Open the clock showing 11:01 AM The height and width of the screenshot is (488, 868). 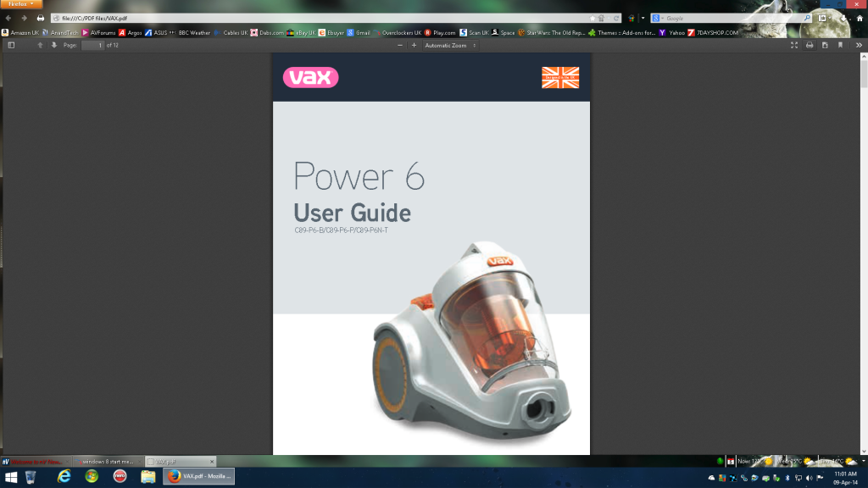(x=845, y=478)
